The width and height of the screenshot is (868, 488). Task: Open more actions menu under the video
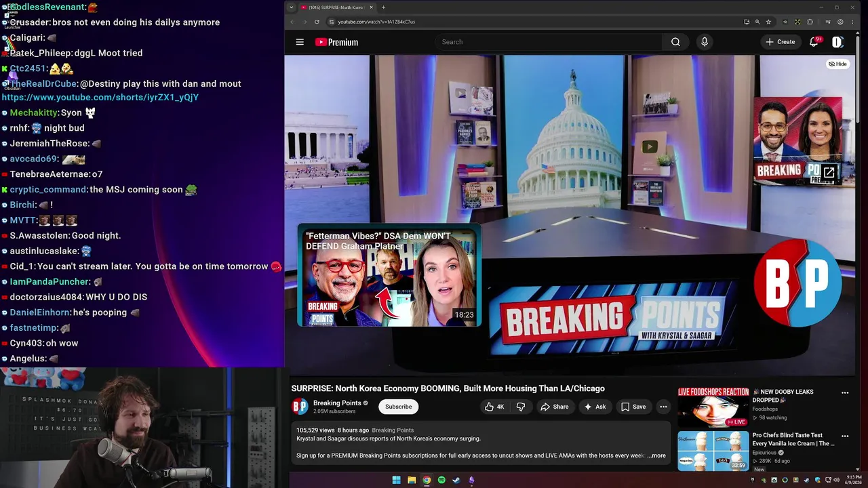(x=663, y=407)
